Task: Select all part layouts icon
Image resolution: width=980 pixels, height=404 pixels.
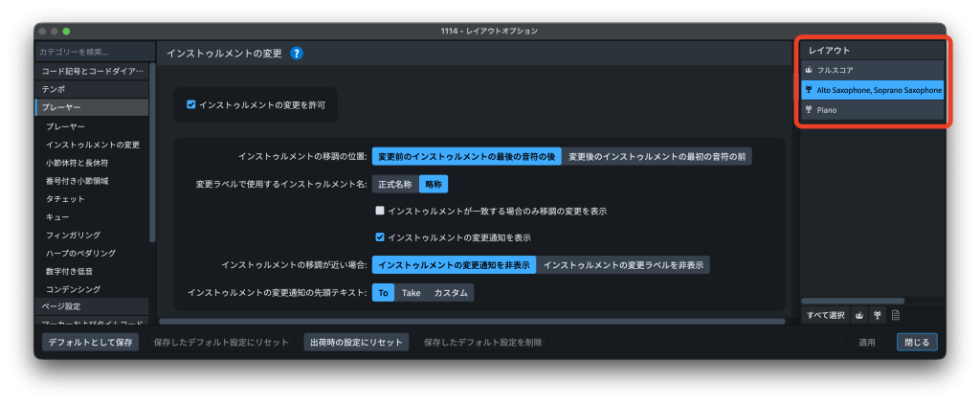Action: (877, 314)
